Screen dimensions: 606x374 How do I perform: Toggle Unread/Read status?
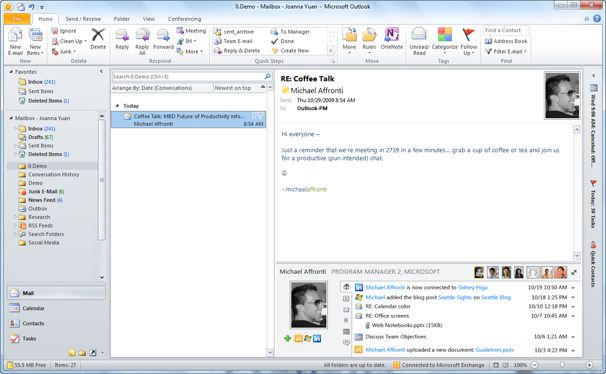tap(419, 42)
